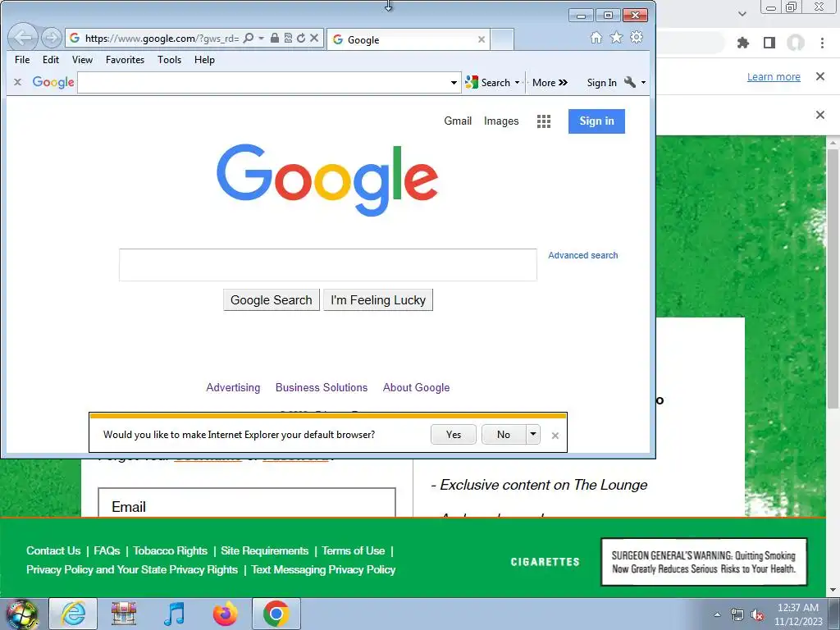
Task: Expand the No button dropdown arrow
Action: point(533,435)
